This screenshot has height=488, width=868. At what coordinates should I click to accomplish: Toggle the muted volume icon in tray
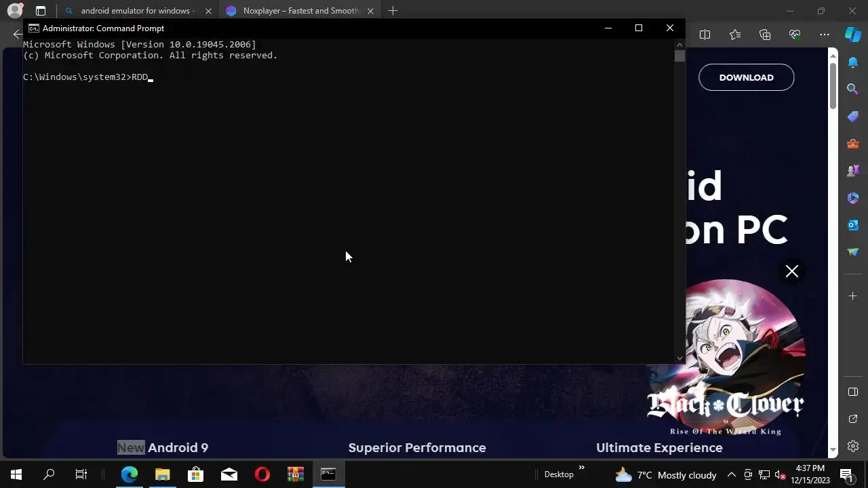tap(780, 475)
